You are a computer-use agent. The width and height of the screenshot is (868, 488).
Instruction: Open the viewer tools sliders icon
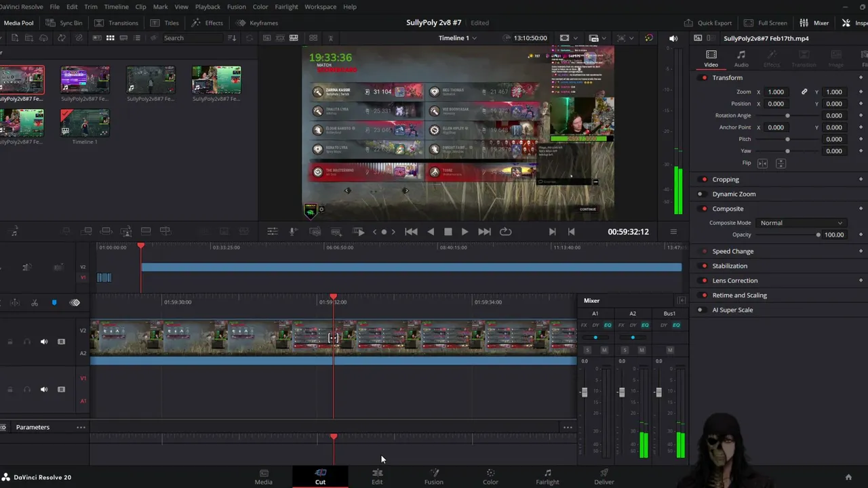pyautogui.click(x=272, y=232)
